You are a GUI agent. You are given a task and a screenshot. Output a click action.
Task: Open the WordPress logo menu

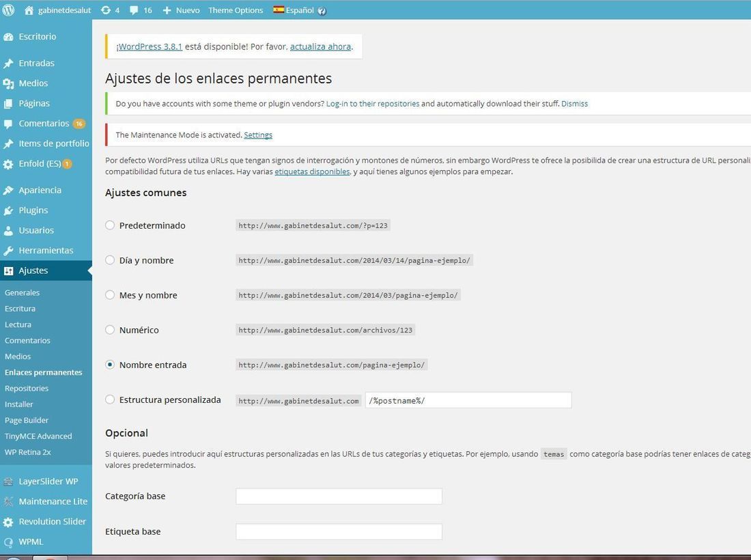(8, 10)
